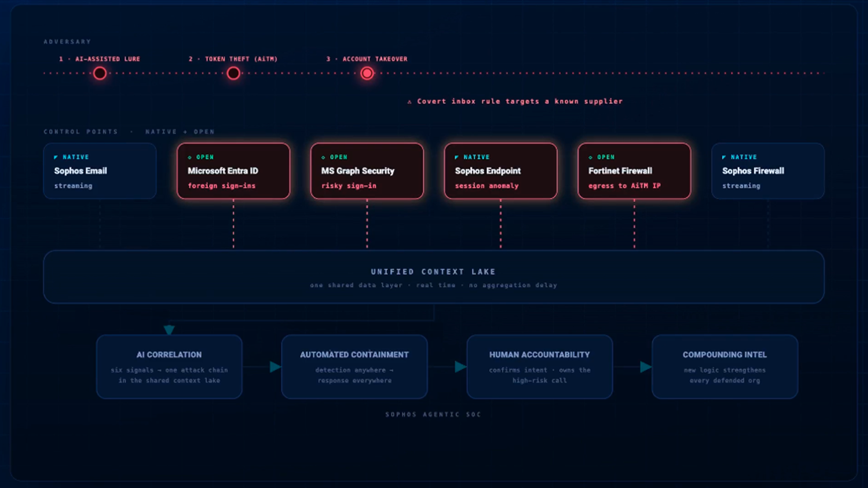Screen dimensions: 868x488
Task: Click 'six signals → one attack chain' description
Action: [169, 375]
